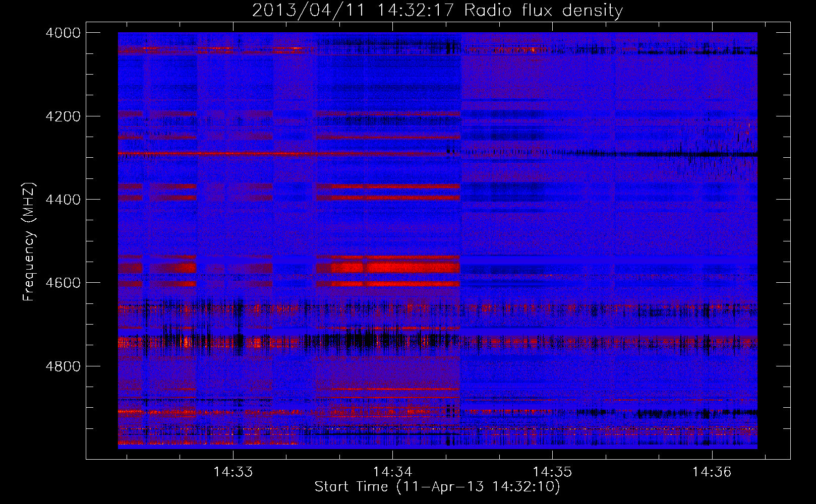Click the plot title "2013/04/11 14:32:17 Radio flux density"
816x504 pixels.
click(x=437, y=11)
